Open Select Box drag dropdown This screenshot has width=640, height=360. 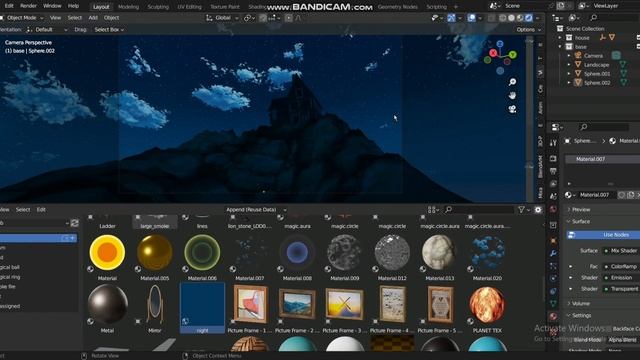click(109, 30)
